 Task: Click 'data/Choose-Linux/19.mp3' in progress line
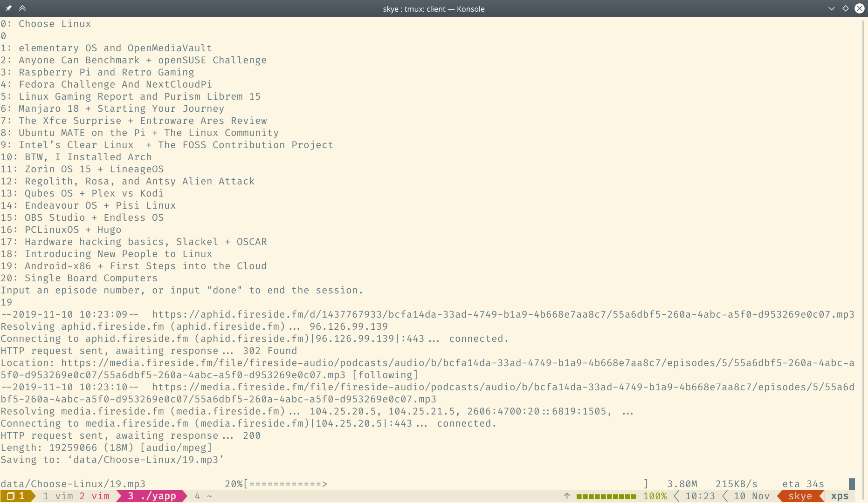[x=73, y=484]
